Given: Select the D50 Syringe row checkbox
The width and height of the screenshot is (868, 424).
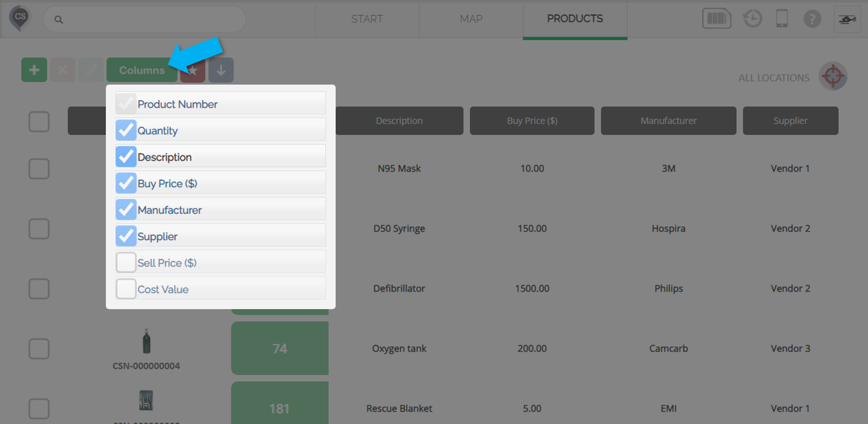Looking at the screenshot, I should point(39,229).
